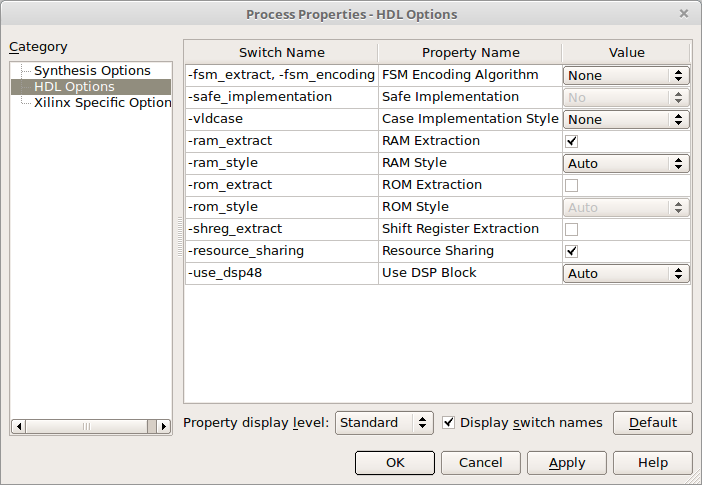The image size is (702, 485).
Task: Open Use DSP Block dropdown
Action: [x=626, y=273]
